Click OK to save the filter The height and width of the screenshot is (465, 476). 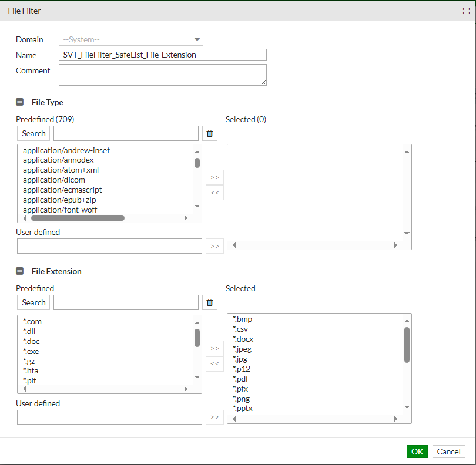[x=417, y=451]
